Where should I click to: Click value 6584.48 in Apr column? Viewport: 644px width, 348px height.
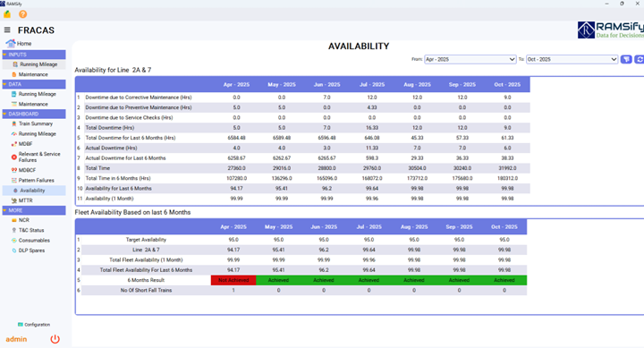pyautogui.click(x=236, y=138)
